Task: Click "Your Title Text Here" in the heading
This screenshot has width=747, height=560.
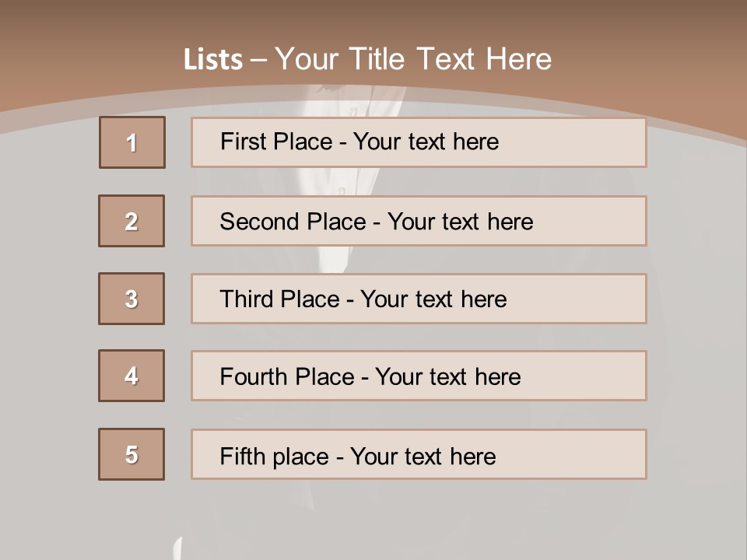Action: (x=413, y=59)
